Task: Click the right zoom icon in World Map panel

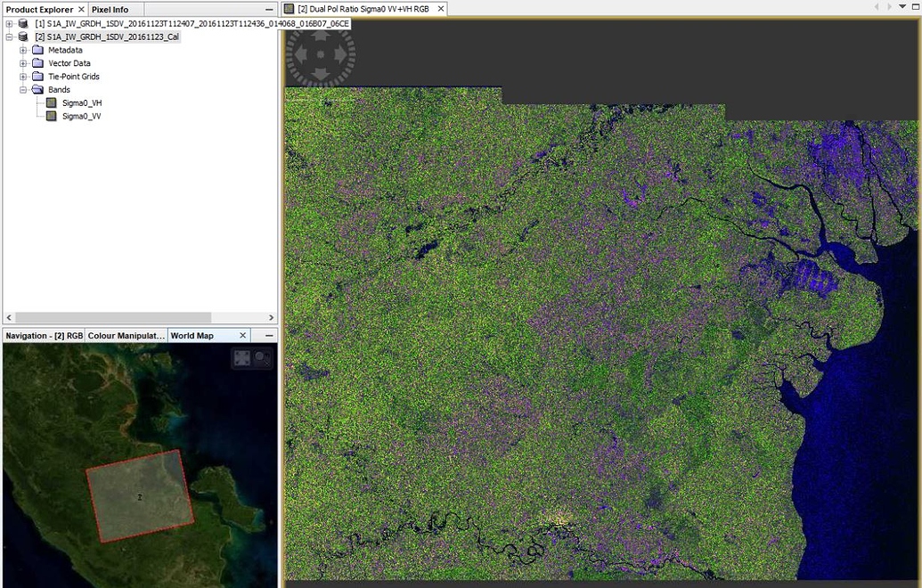Action: tap(260, 356)
